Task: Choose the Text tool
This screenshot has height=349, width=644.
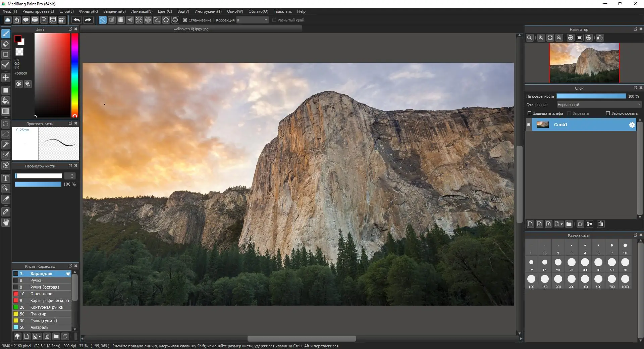Action: click(6, 178)
